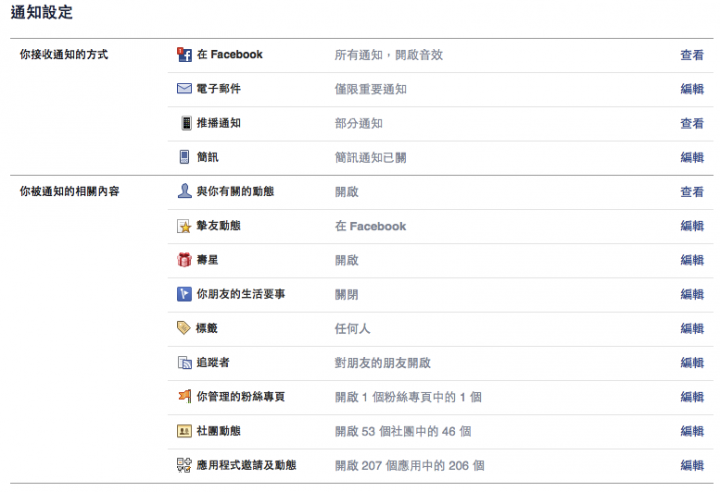Click the group icon for 社團動態
The height and width of the screenshot is (492, 720).
point(184,431)
